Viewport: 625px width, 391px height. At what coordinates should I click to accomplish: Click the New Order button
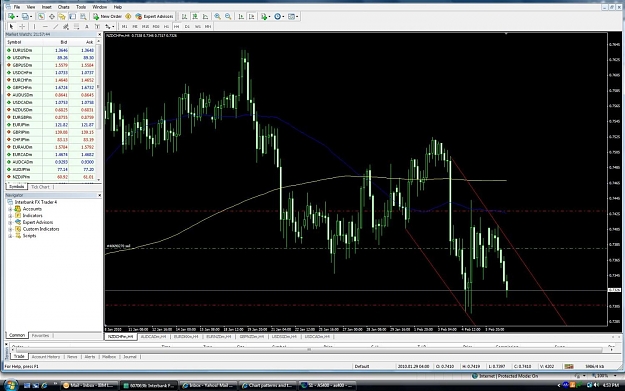[x=107, y=16]
